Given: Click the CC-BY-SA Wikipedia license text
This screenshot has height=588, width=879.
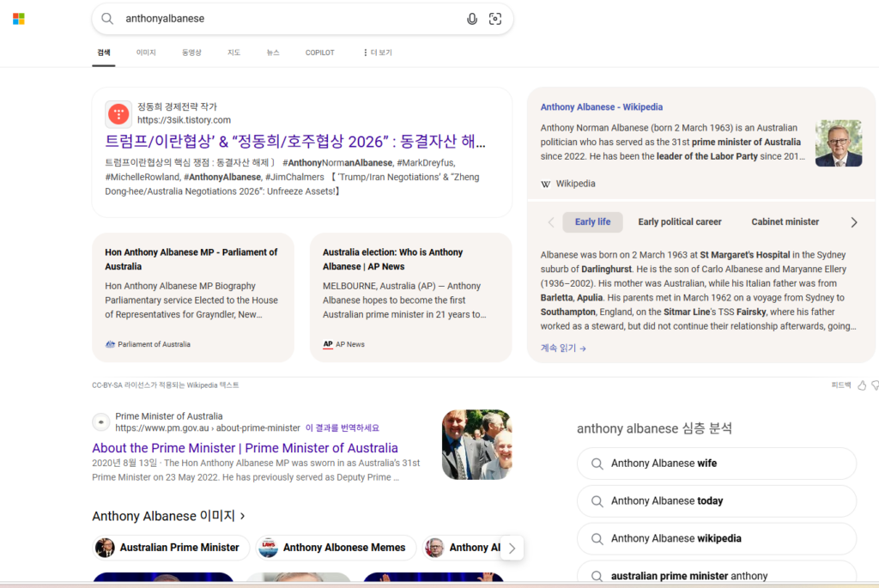Looking at the screenshot, I should pyautogui.click(x=166, y=385).
